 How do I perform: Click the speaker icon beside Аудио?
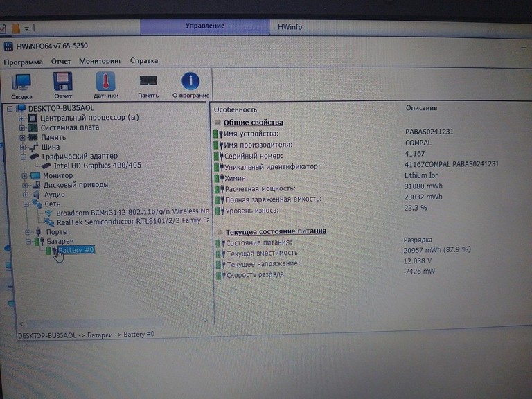point(36,195)
